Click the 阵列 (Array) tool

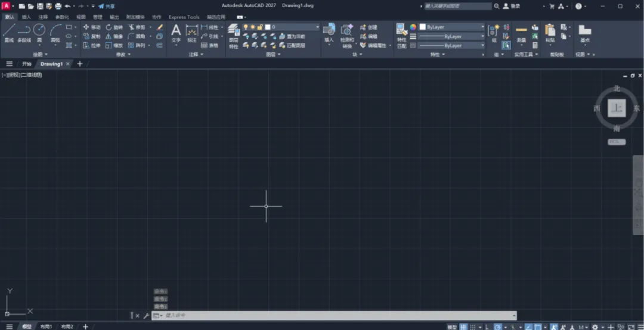point(137,45)
